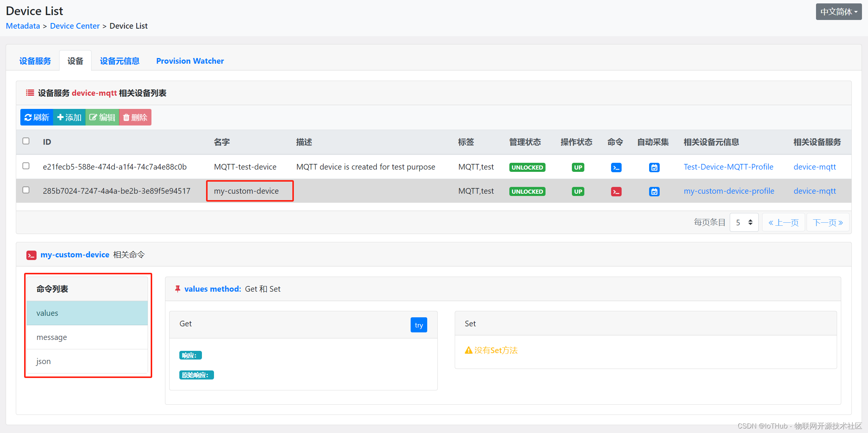Go to 上一页 previous page
This screenshot has width=868, height=433.
click(784, 222)
